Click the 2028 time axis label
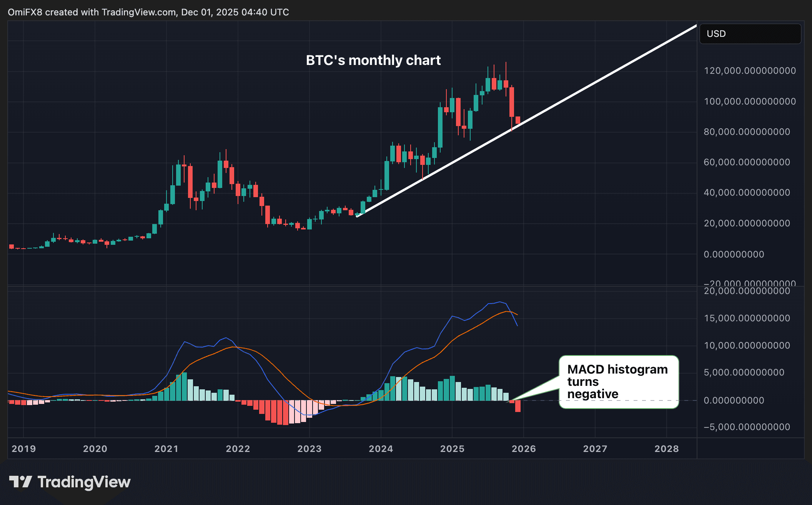Image resolution: width=812 pixels, height=505 pixels. pyautogui.click(x=667, y=449)
